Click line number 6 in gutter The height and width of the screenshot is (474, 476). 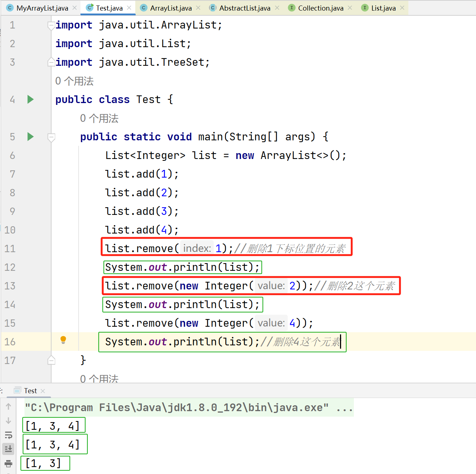[x=12, y=155]
